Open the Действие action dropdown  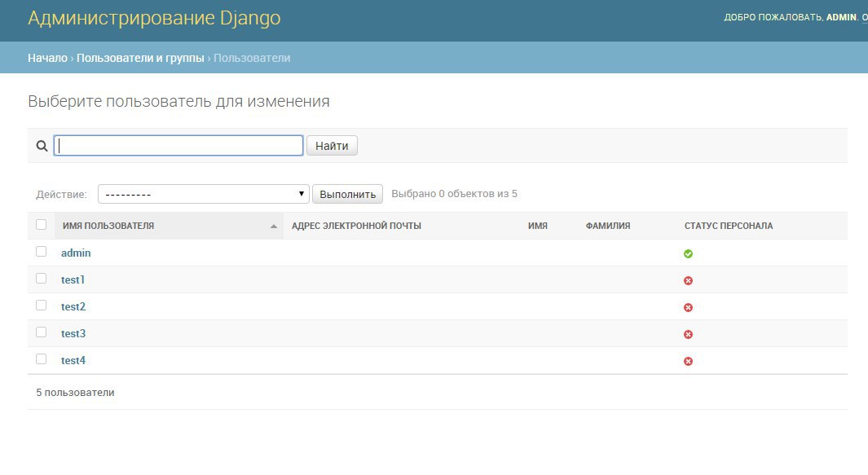[203, 194]
